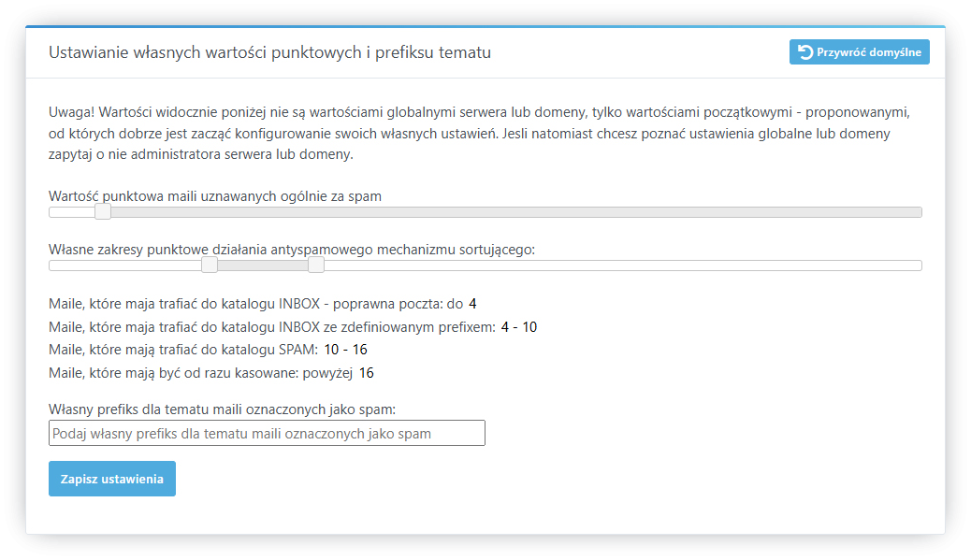
Task: Click the '10 - 16' SPAM folder range value
Action: [345, 350]
